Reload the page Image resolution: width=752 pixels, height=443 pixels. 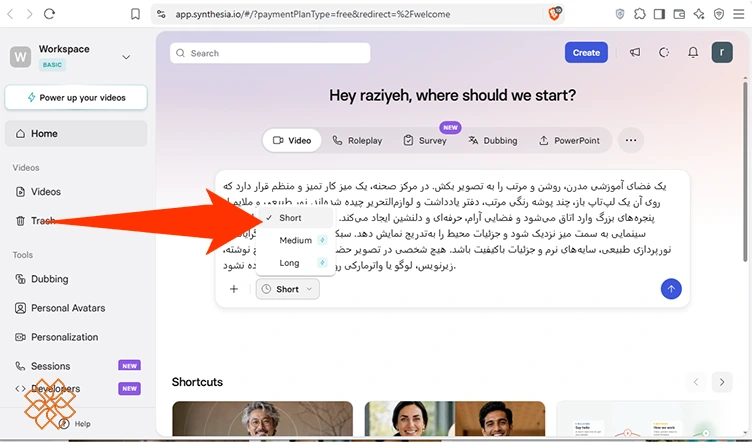pos(49,14)
